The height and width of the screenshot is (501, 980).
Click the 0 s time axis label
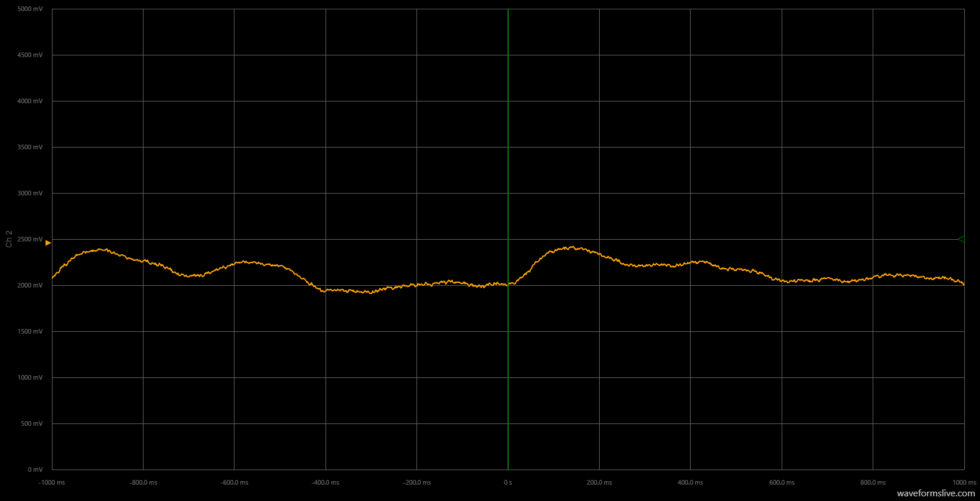click(508, 482)
